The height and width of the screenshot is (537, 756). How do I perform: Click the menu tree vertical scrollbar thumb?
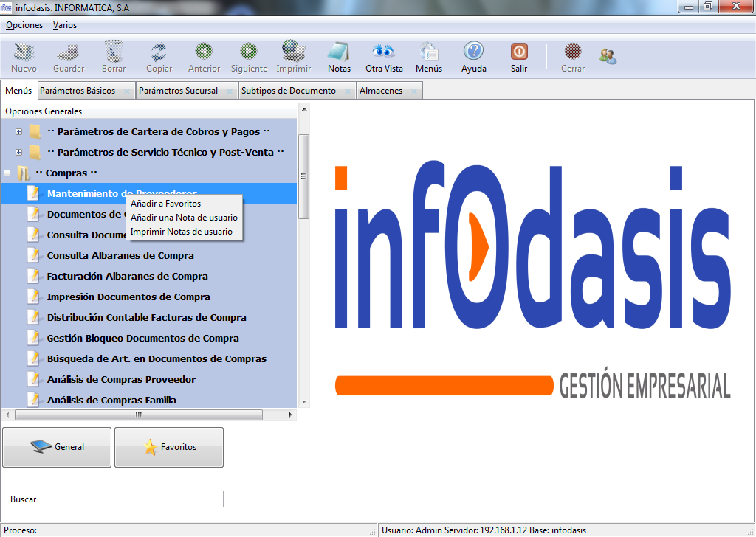click(x=303, y=176)
